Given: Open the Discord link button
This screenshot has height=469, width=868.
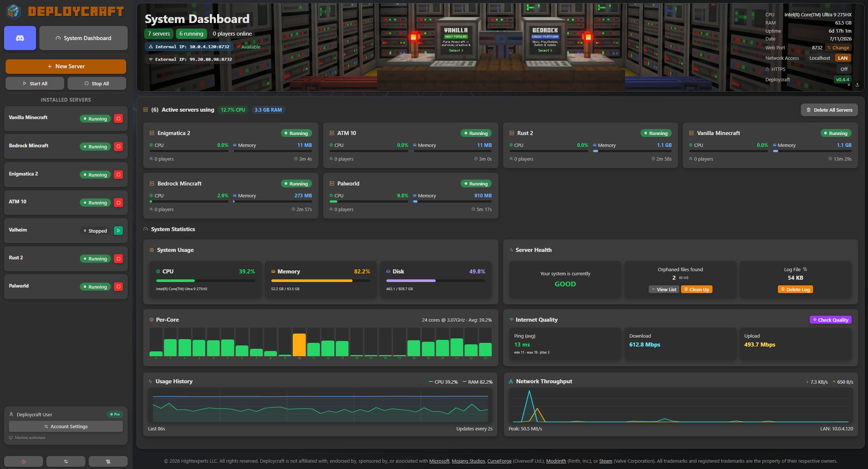Looking at the screenshot, I should [20, 38].
